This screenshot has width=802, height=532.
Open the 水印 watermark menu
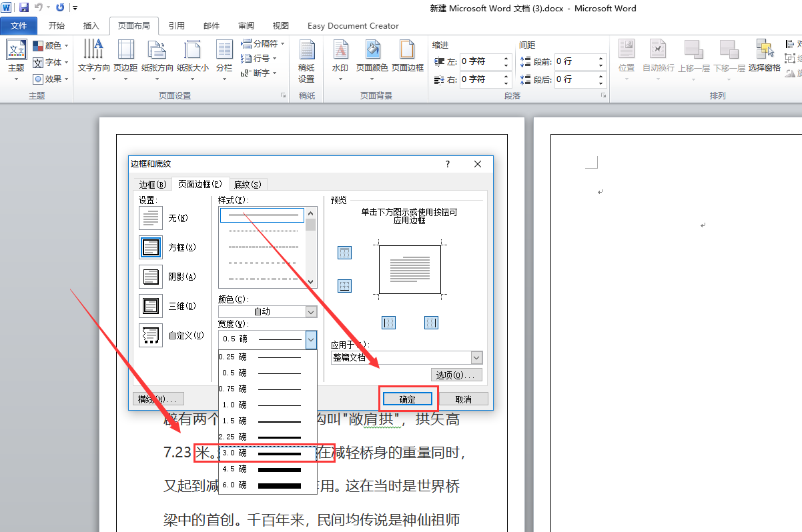coord(340,60)
